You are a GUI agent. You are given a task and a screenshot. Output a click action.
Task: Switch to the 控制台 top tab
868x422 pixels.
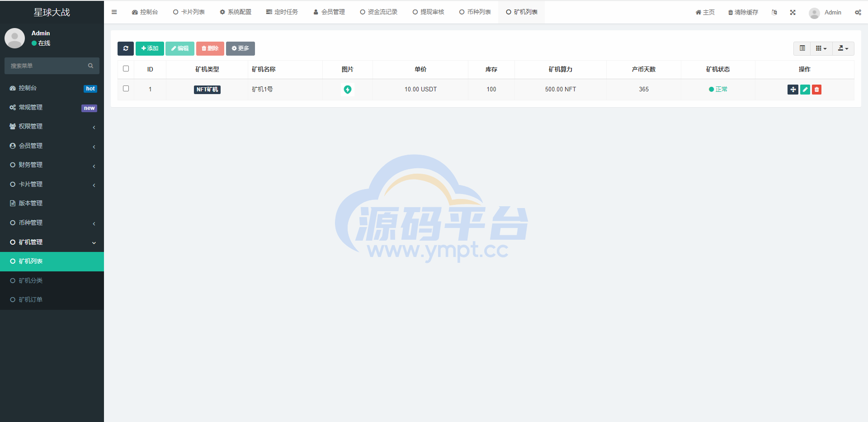pyautogui.click(x=145, y=12)
